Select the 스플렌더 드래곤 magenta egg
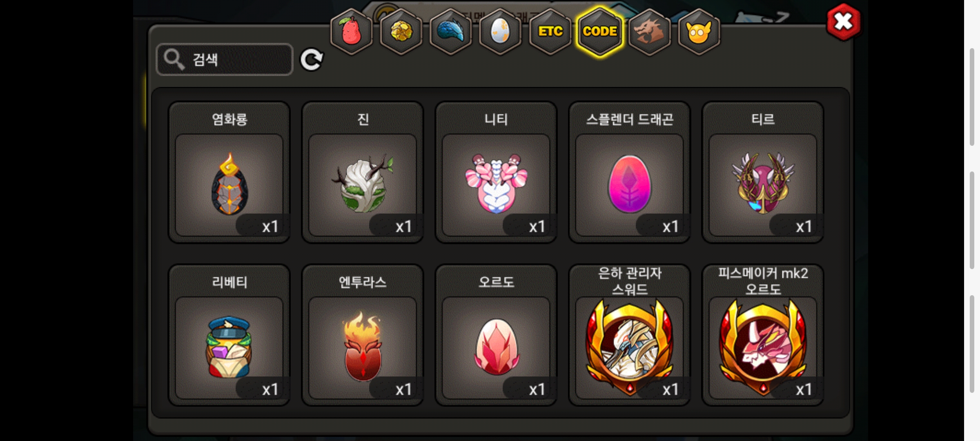980x441 pixels. point(630,172)
